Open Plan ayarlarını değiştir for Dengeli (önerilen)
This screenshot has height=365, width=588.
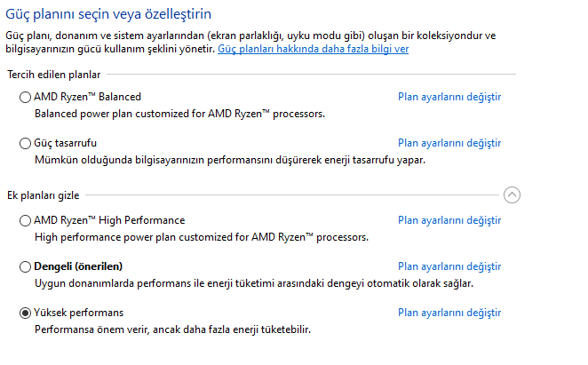pyautogui.click(x=449, y=266)
